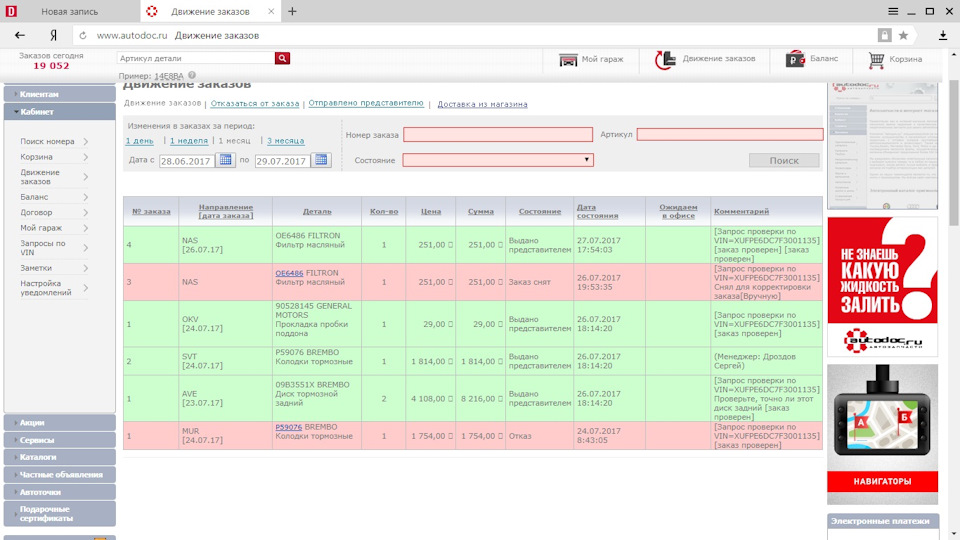Switch to the Новая запись tab
This screenshot has height=540, width=960.
coord(69,12)
